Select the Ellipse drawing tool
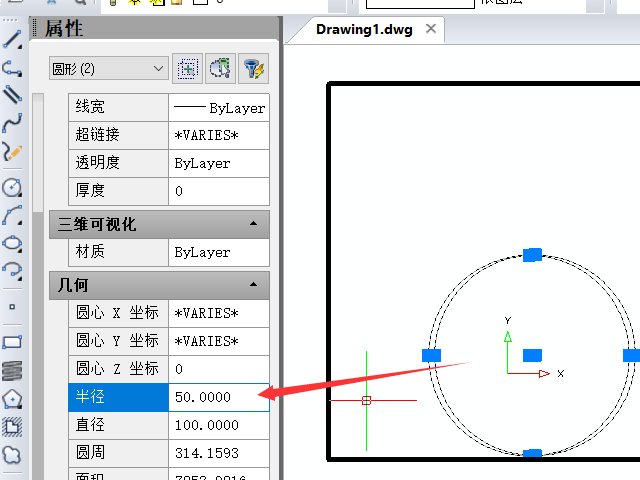 point(12,243)
